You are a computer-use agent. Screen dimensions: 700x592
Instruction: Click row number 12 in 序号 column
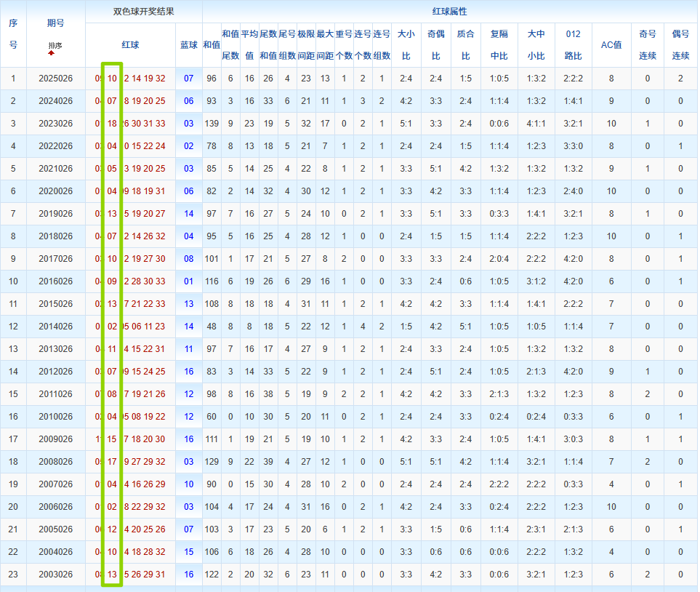(13, 327)
